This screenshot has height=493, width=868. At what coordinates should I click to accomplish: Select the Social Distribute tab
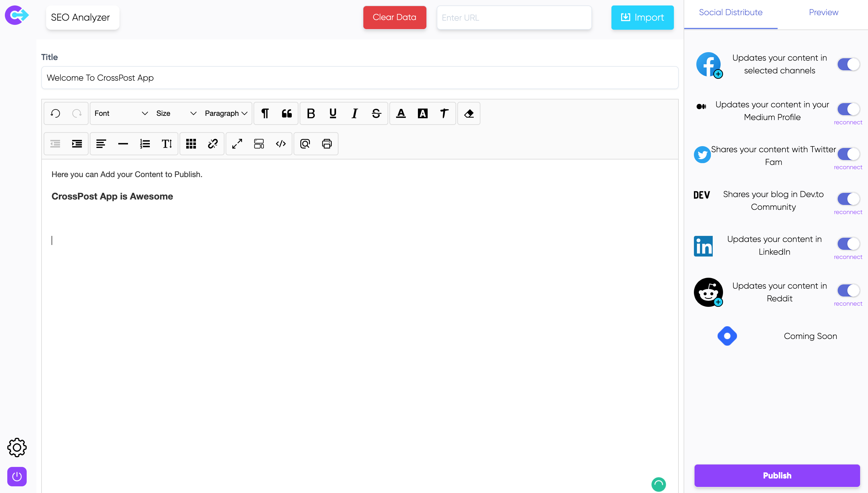pyautogui.click(x=731, y=12)
